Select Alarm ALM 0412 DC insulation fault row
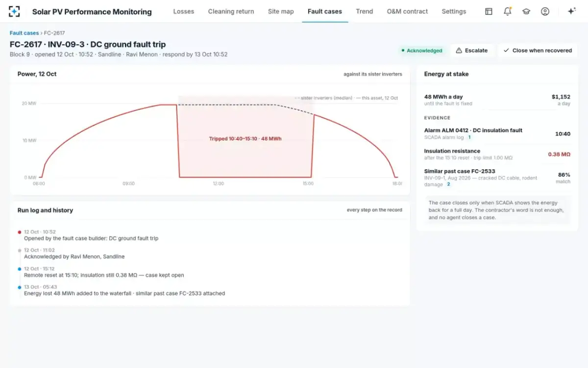588x368 pixels. pos(497,133)
